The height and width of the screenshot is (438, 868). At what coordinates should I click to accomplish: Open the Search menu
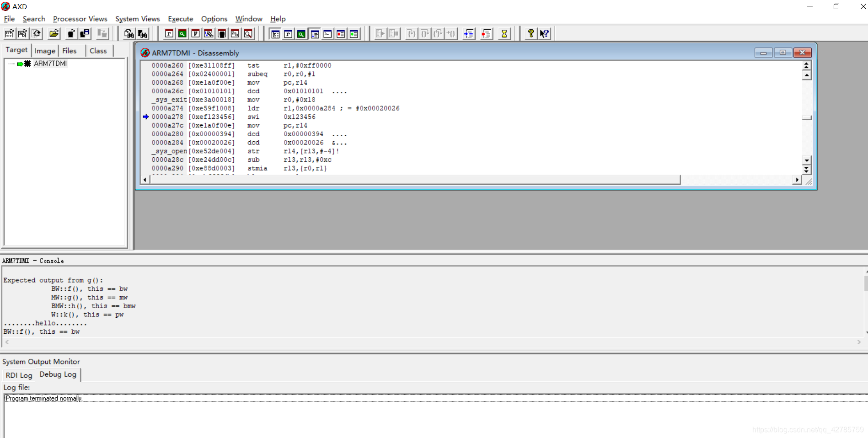tap(34, 19)
